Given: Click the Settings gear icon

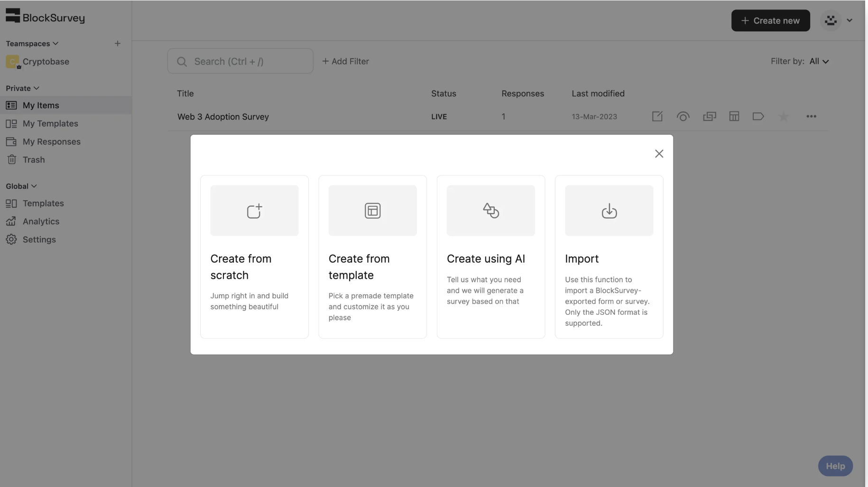Looking at the screenshot, I should coord(11,239).
